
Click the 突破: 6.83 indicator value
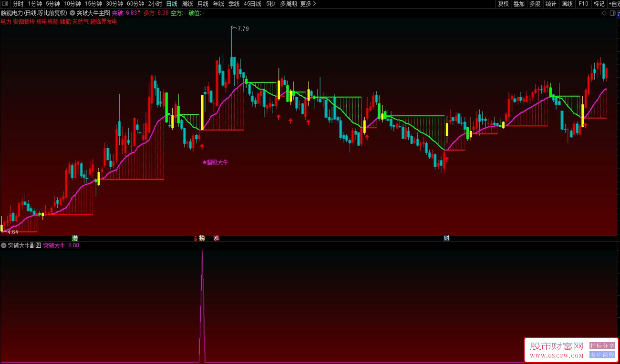click(126, 13)
